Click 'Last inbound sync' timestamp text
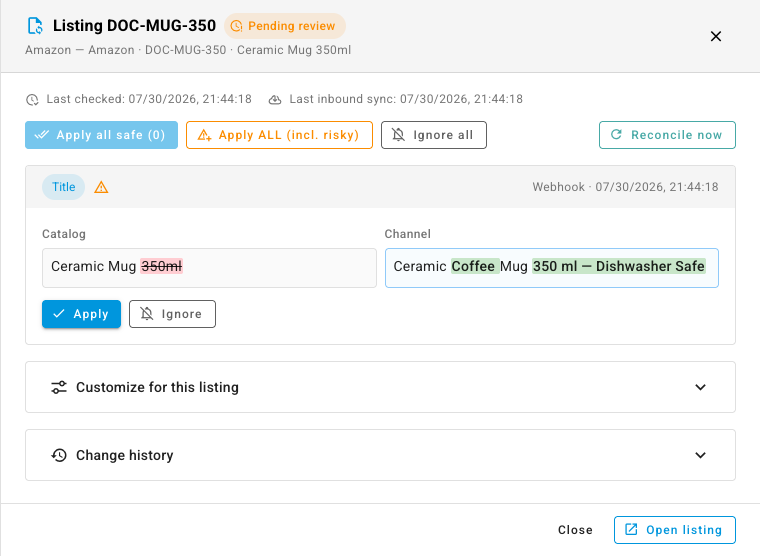Viewport: 760px width, 556px height. tap(406, 99)
